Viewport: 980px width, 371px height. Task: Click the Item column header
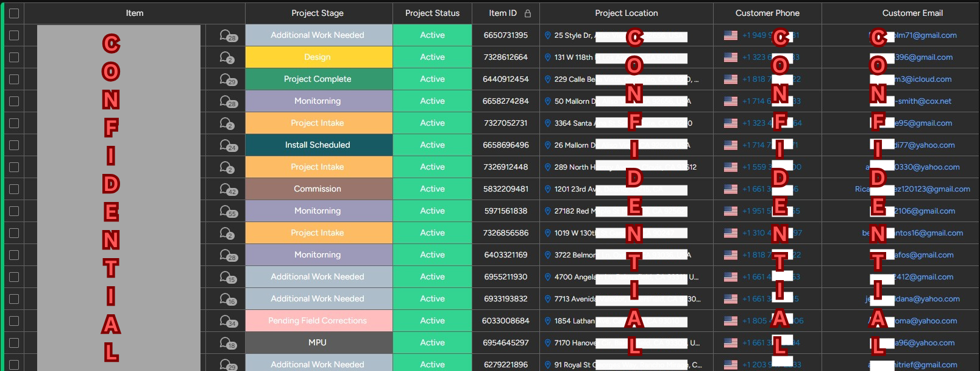click(x=135, y=13)
